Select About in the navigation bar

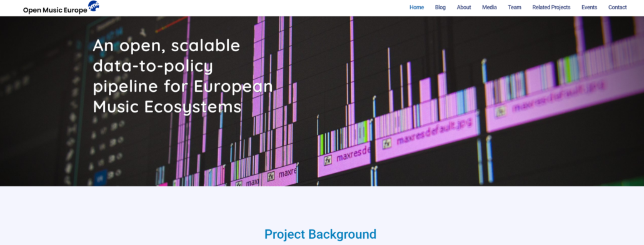464,7
